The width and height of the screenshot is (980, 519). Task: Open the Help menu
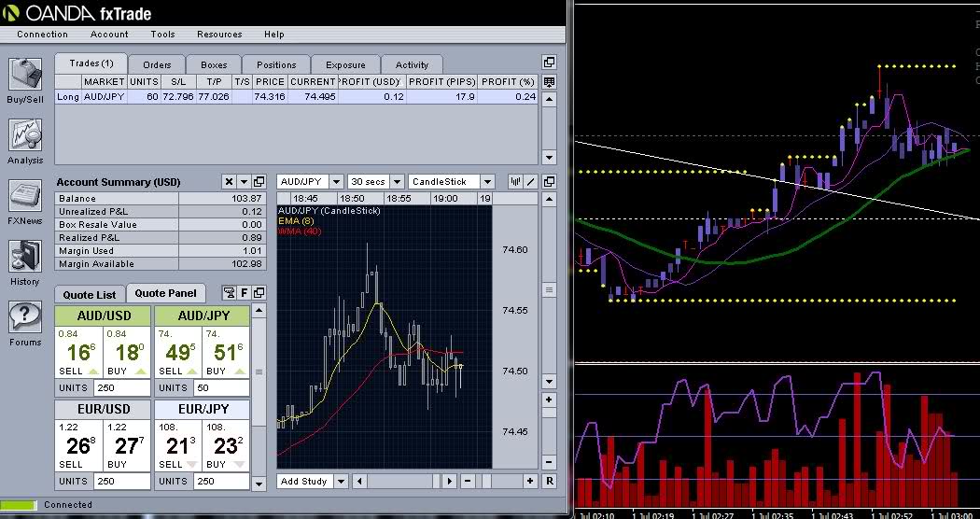coord(273,35)
